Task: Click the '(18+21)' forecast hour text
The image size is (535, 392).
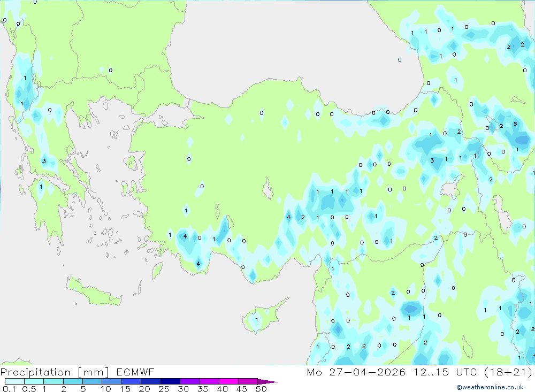Action: [x=508, y=372]
